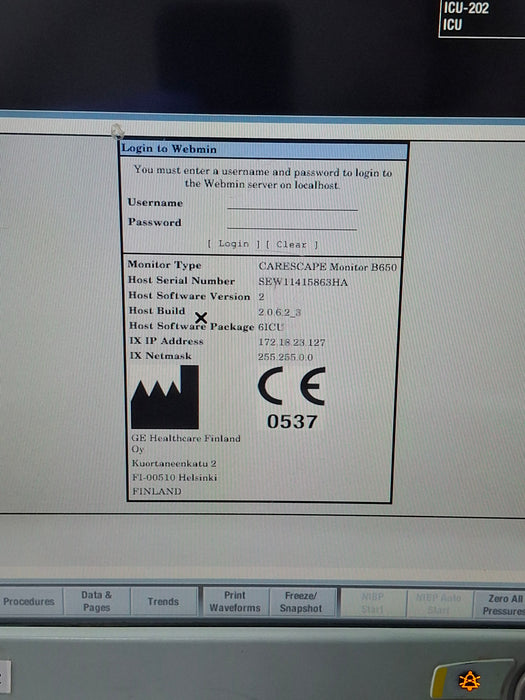Click the Clear button in Webmin dialog
The width and height of the screenshot is (525, 700).
tap(292, 245)
